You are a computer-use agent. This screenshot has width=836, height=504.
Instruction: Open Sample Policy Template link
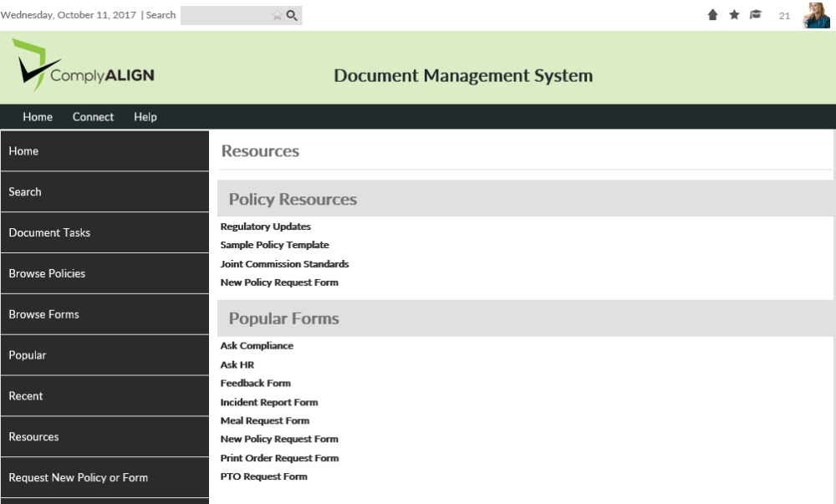274,245
